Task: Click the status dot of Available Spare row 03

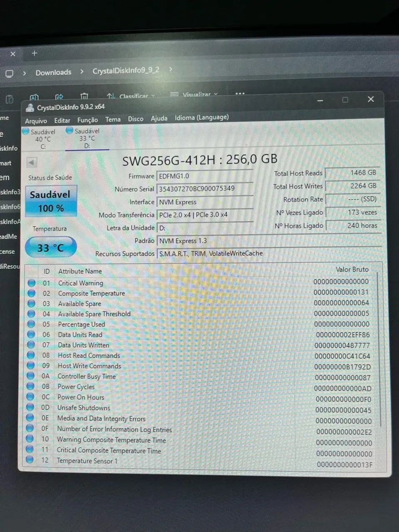Action: click(x=32, y=304)
